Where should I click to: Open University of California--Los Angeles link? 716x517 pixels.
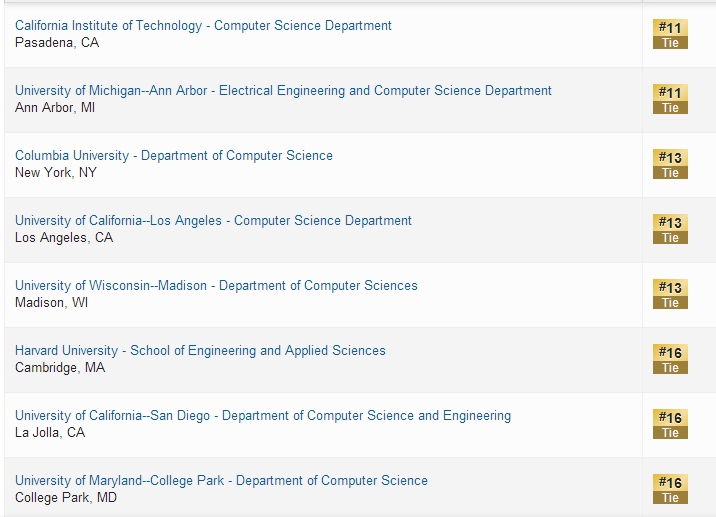click(213, 220)
